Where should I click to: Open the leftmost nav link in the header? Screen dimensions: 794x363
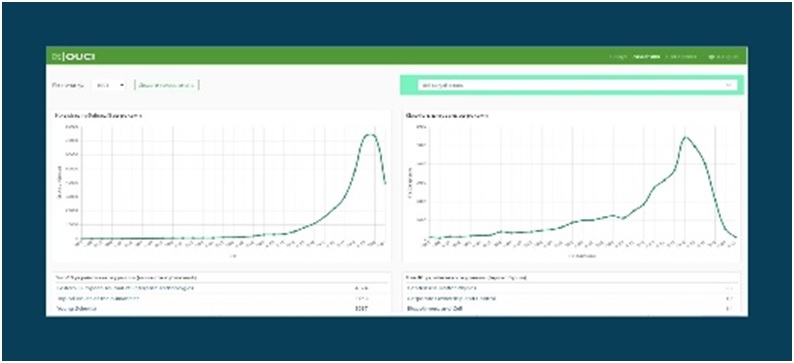pyautogui.click(x=618, y=57)
